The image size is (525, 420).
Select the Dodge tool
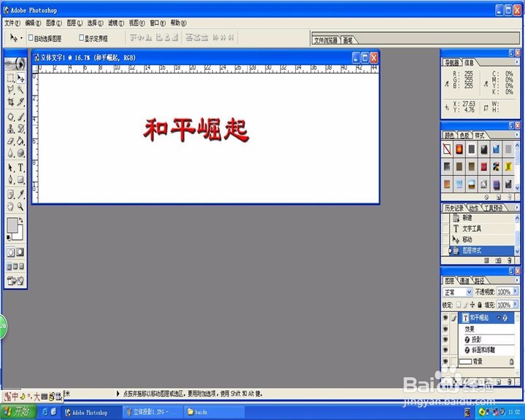(20, 152)
